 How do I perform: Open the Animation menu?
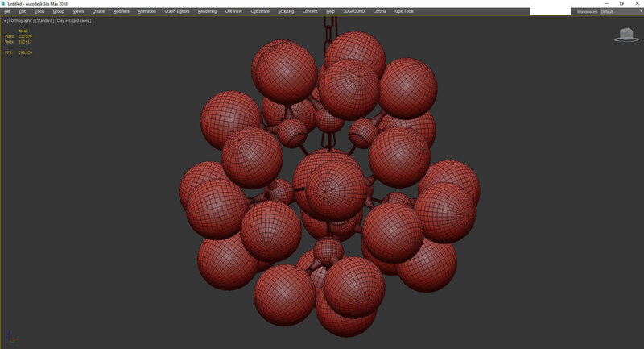click(x=147, y=12)
